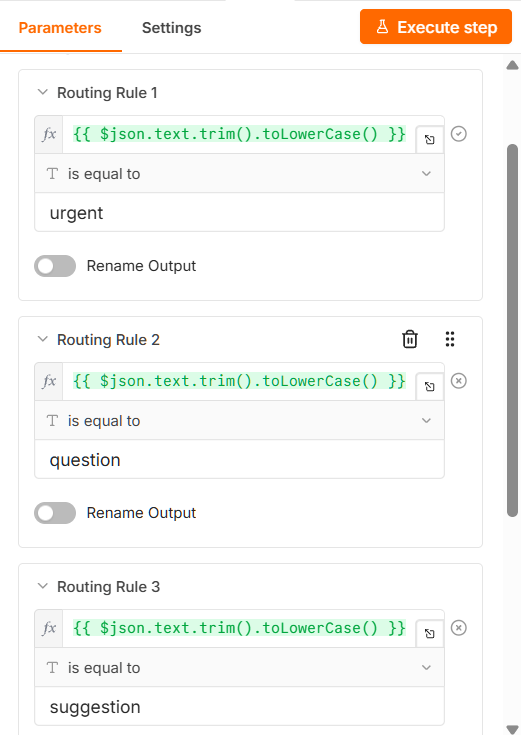Toggle Rename Output for Routing Rule 2
This screenshot has width=521, height=735.
pyautogui.click(x=55, y=513)
